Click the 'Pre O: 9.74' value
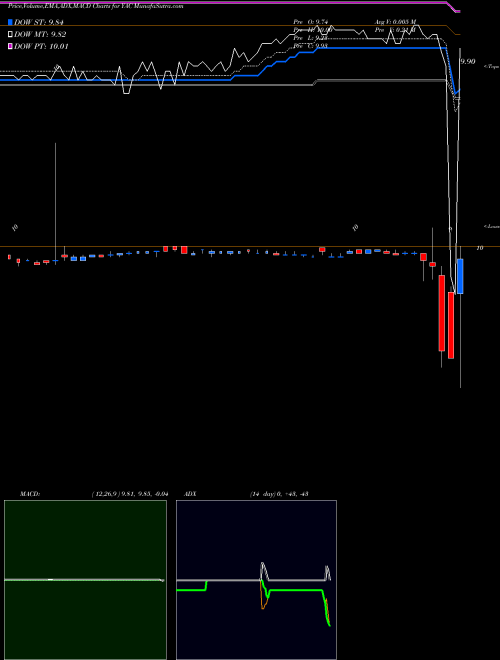Screen dimensions: 500x660 click(310, 22)
